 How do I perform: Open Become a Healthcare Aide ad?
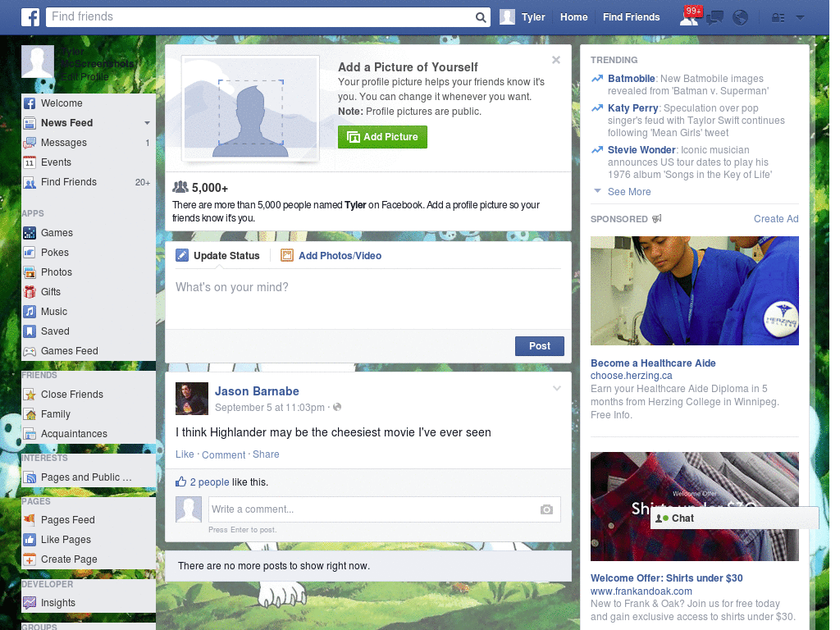[x=653, y=363]
